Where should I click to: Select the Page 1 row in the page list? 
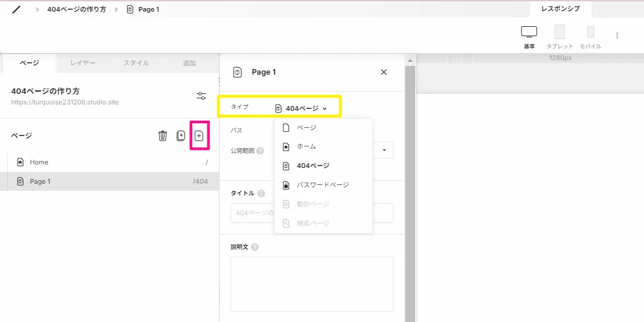(x=110, y=181)
